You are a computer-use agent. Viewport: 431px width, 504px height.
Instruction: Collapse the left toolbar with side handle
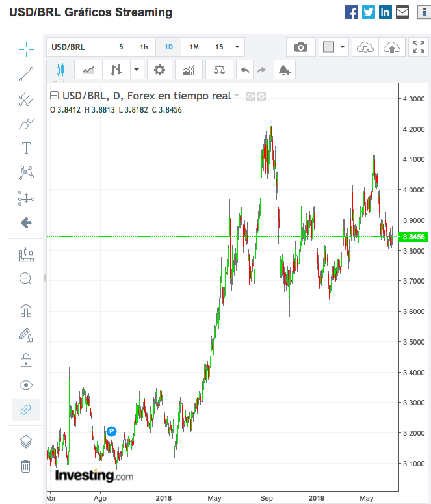pos(45,278)
